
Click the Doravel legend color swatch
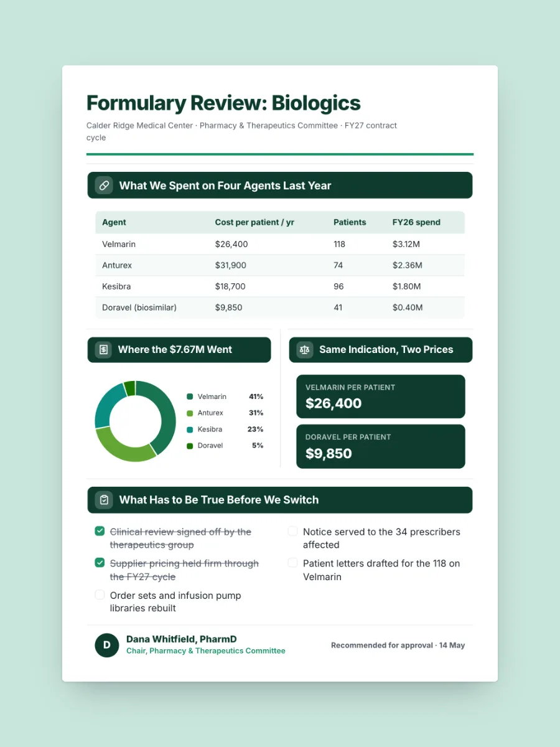point(190,445)
